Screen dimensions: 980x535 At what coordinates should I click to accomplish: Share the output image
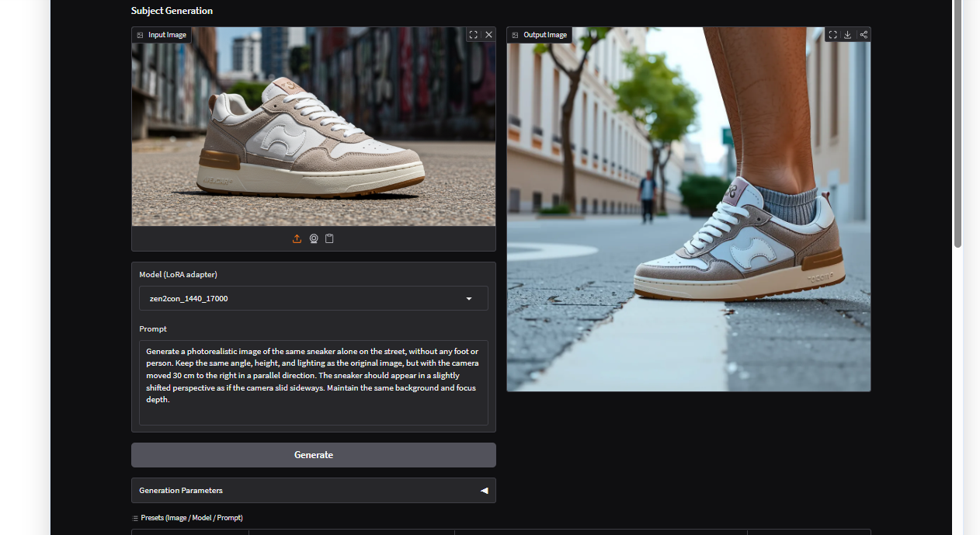[864, 35]
